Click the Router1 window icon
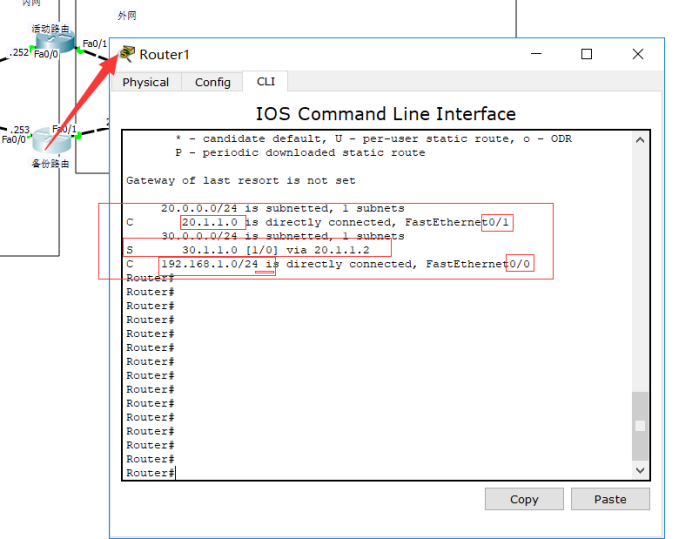Screen dimensions: 692x539 click(127, 53)
